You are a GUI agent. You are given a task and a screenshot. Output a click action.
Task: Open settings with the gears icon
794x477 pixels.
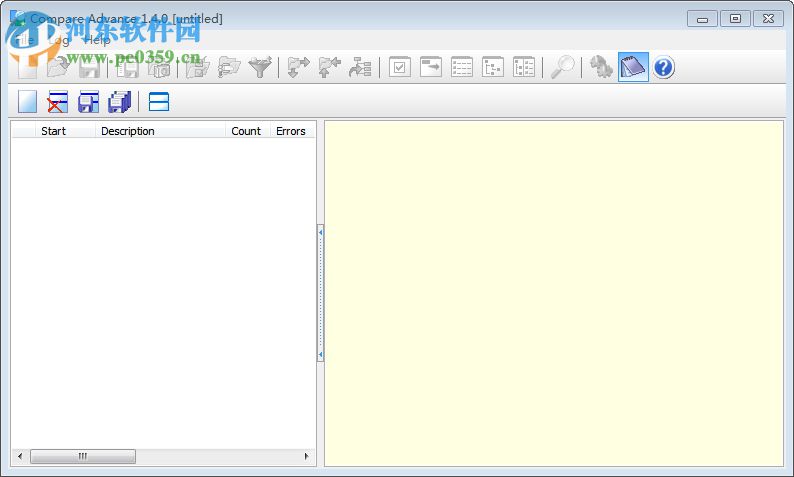[601, 67]
